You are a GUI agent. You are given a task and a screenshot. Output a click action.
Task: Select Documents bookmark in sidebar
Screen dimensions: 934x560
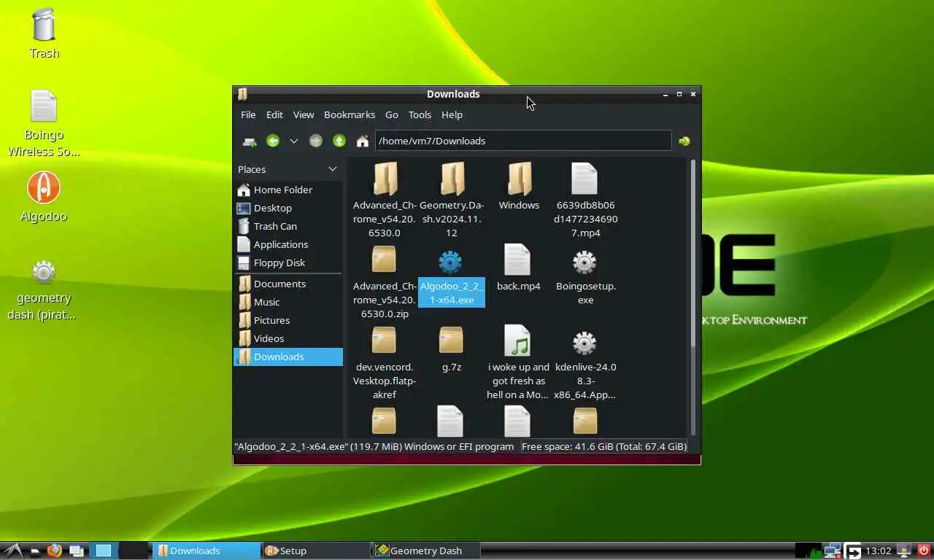(288, 284)
